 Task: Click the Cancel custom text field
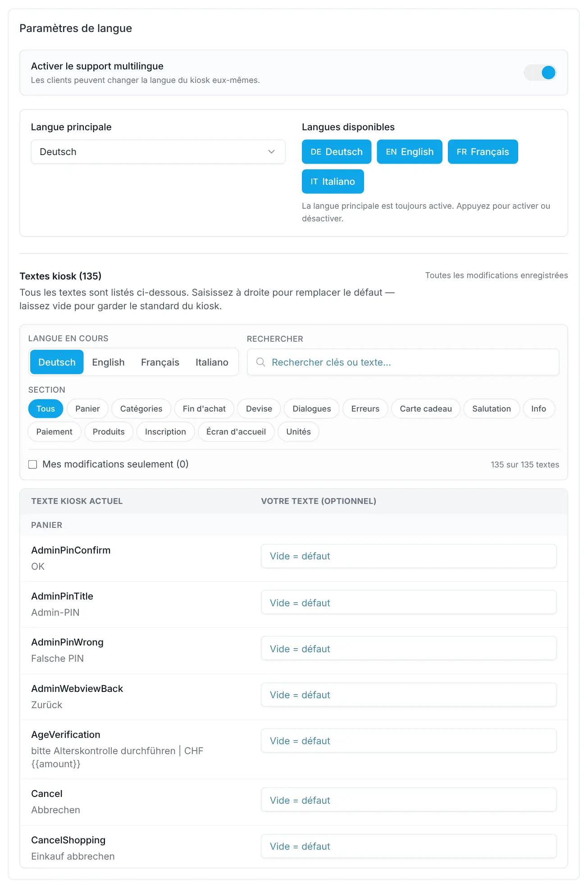pyautogui.click(x=409, y=801)
